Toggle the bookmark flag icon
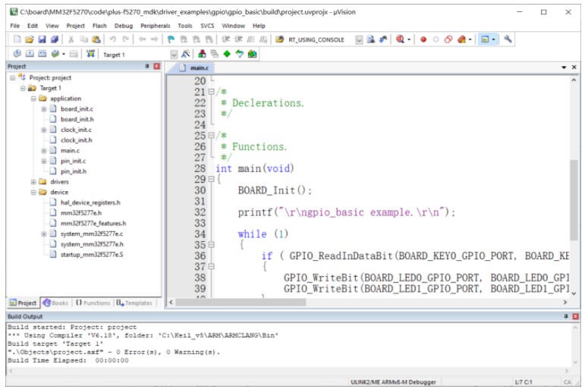This screenshot has height=392, width=588. tap(171, 39)
